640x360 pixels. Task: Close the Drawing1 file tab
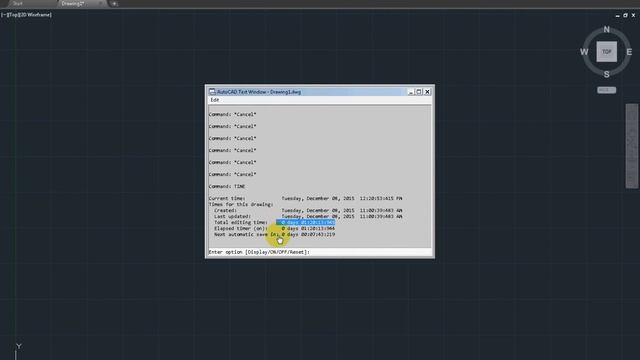coord(101,4)
